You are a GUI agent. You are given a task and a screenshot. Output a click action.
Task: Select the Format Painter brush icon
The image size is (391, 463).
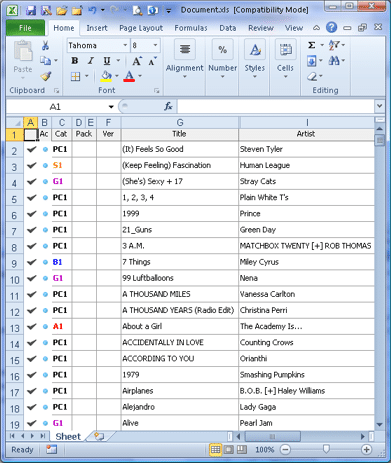(x=45, y=76)
